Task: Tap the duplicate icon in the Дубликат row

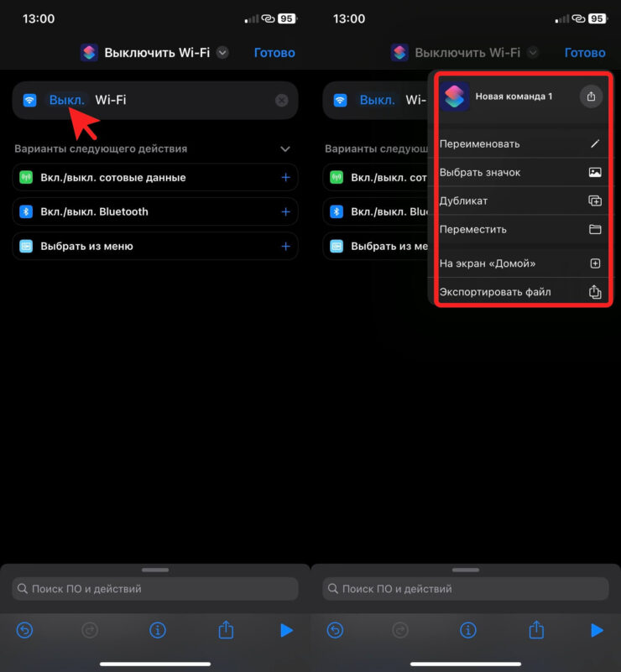Action: pyautogui.click(x=595, y=201)
